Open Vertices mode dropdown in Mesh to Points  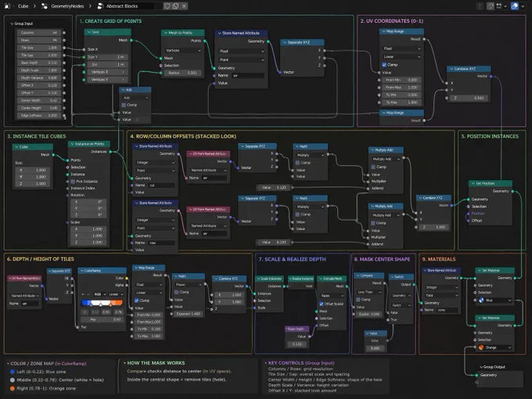(x=183, y=51)
